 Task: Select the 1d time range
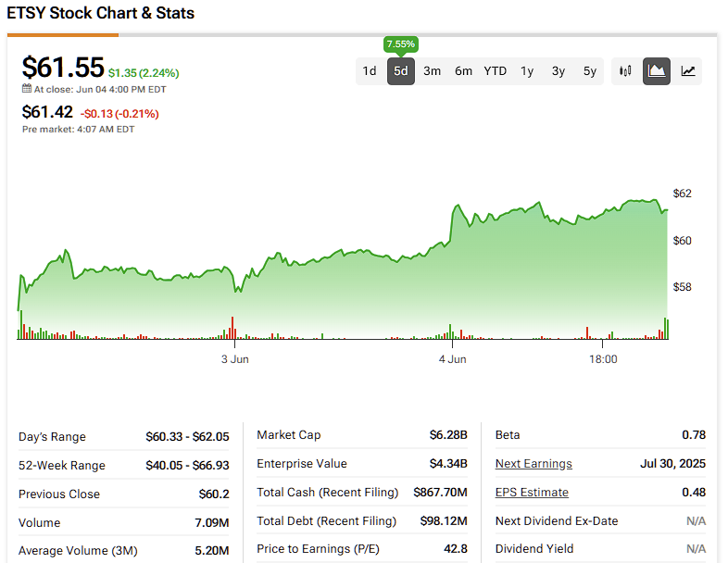click(x=370, y=71)
